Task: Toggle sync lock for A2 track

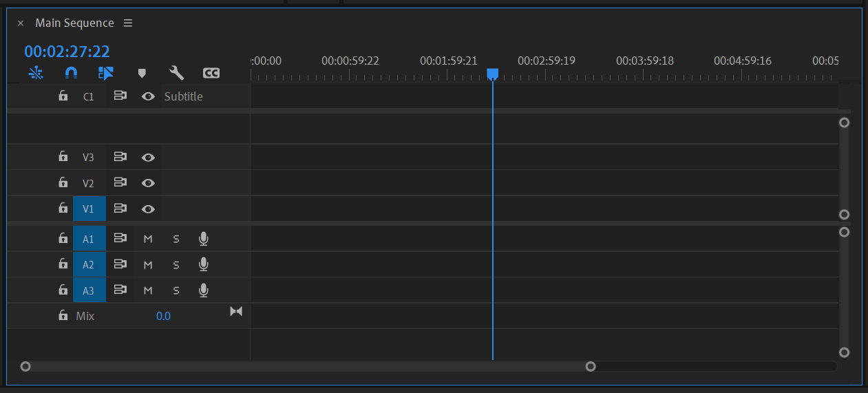Action: click(x=120, y=264)
